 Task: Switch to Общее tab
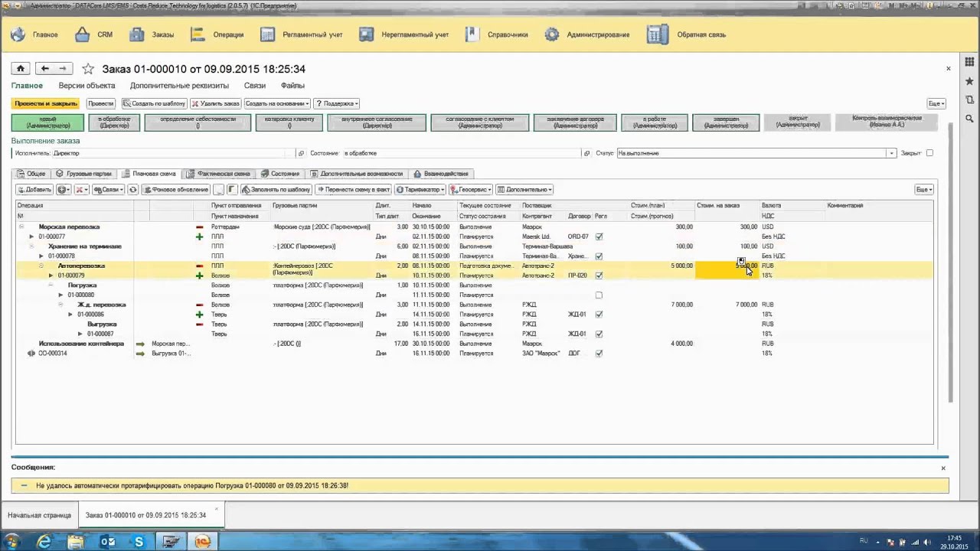coord(32,174)
